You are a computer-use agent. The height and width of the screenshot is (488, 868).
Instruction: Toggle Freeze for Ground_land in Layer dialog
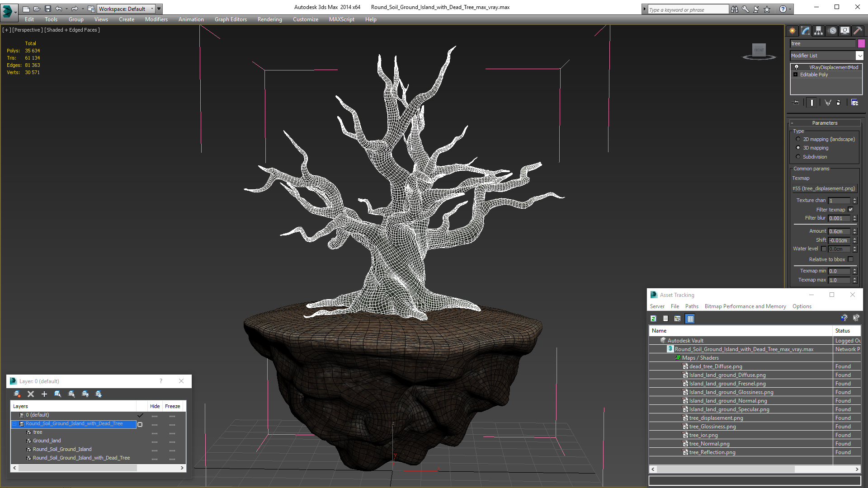coord(172,441)
